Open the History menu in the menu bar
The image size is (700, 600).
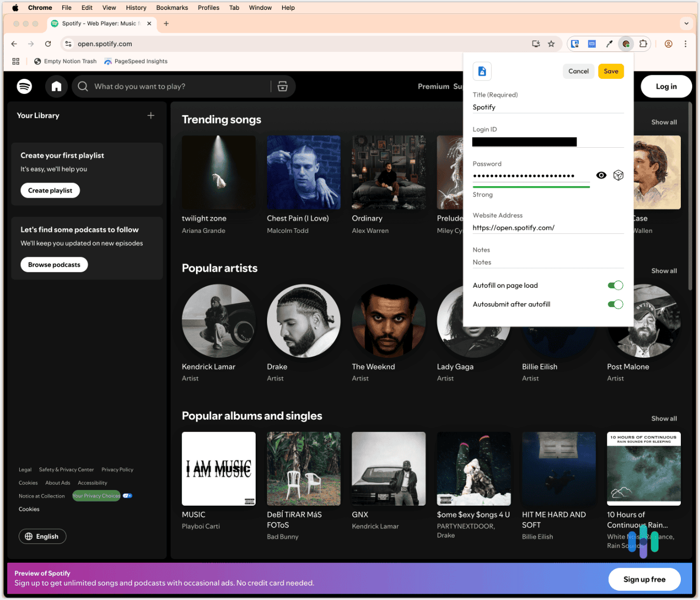tap(136, 7)
